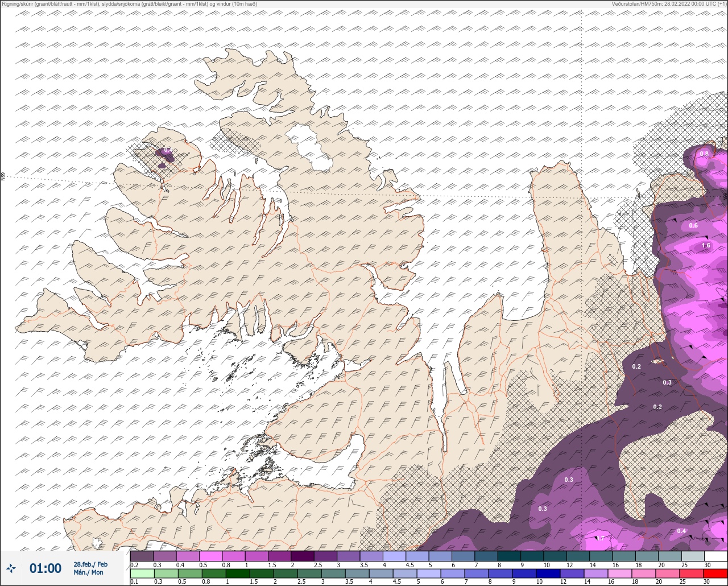Click the date text '28.feb./ Feb'

coord(90,564)
